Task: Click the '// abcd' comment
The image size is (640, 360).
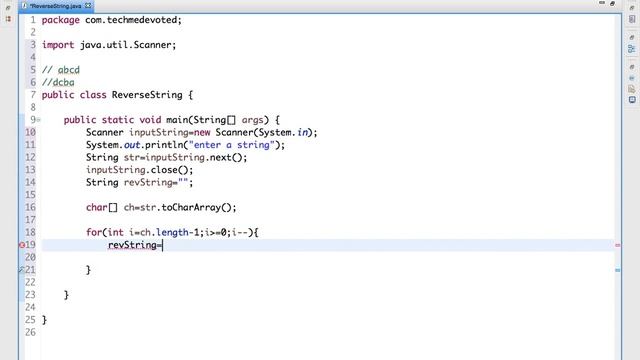Action: pos(60,70)
